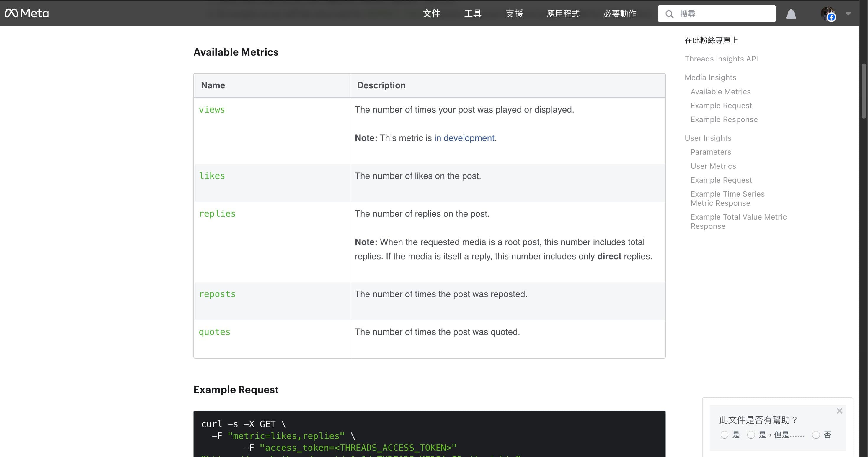Close the feedback popup

tap(839, 411)
